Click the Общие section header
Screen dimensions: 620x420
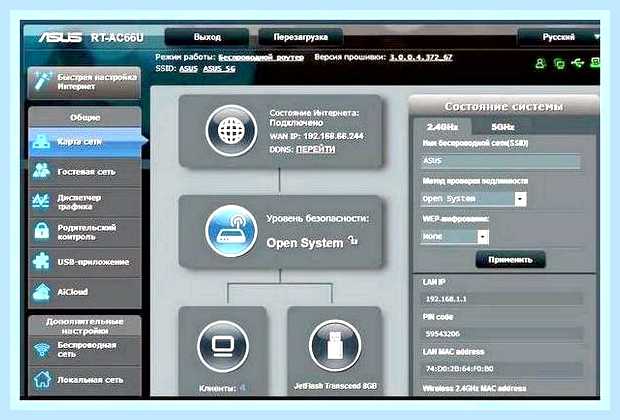(85, 117)
